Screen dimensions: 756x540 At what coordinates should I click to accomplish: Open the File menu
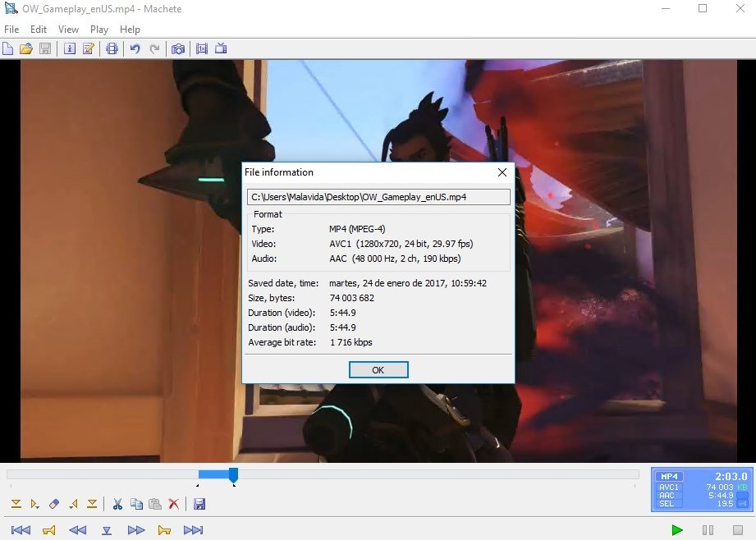[x=11, y=30]
